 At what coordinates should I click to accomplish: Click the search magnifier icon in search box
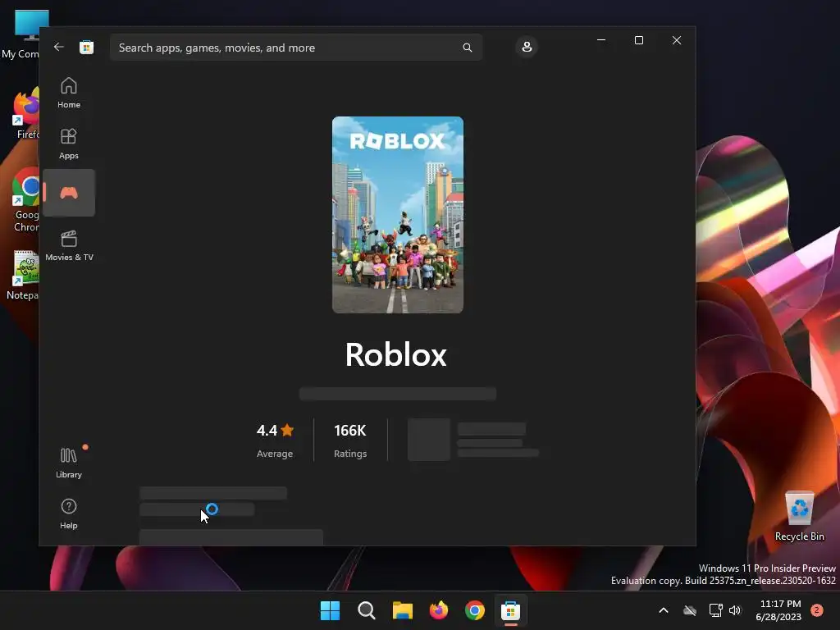(467, 48)
